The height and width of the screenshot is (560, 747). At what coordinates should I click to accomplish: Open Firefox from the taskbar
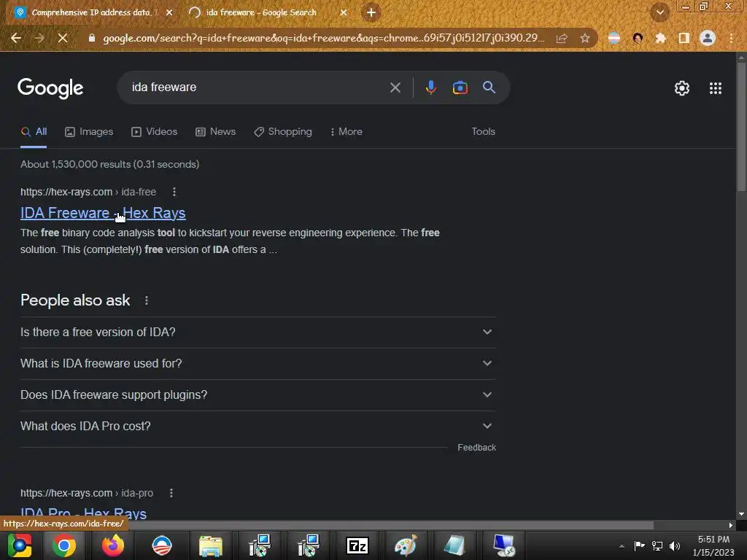click(113, 545)
